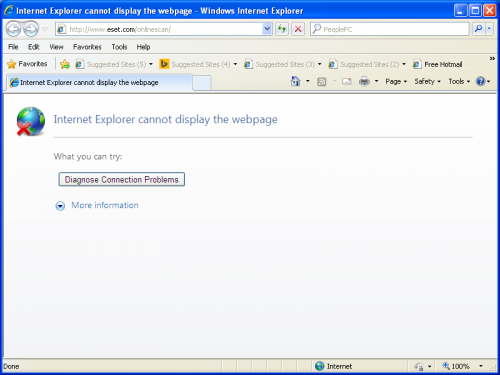
Task: Open the Page command bar menu
Action: (396, 81)
